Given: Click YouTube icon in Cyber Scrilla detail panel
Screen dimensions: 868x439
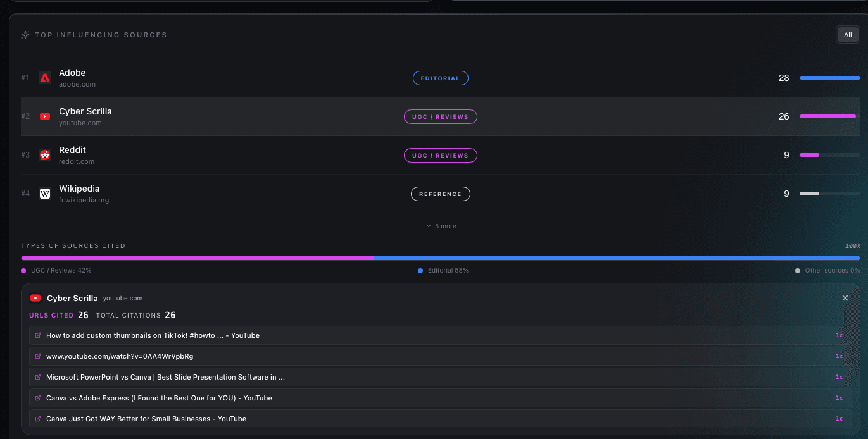Looking at the screenshot, I should 35,298.
